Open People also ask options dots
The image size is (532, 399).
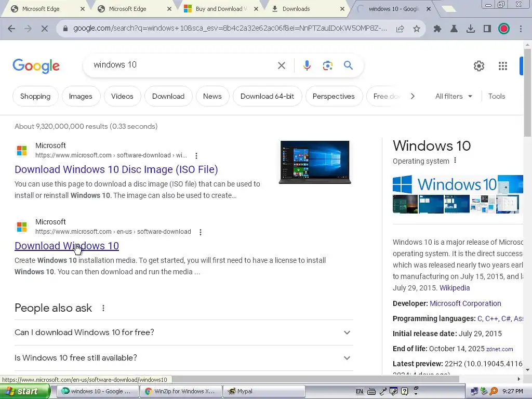pos(103,308)
